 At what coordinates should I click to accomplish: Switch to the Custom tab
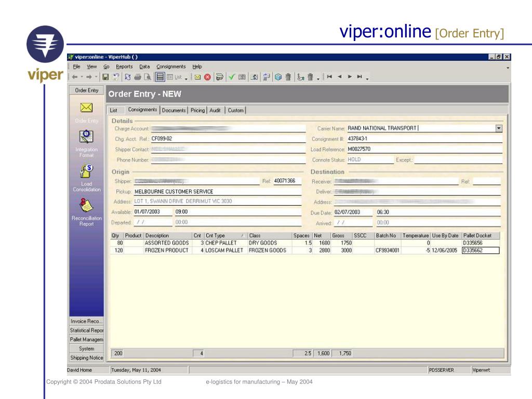pyautogui.click(x=235, y=110)
